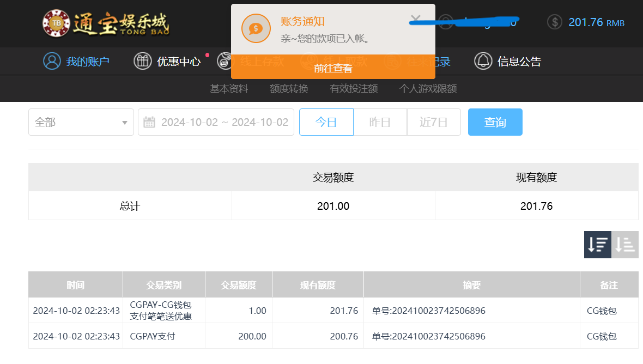Expand the 全部 transaction type dropdown
This screenshot has width=643, height=364.
81,122
